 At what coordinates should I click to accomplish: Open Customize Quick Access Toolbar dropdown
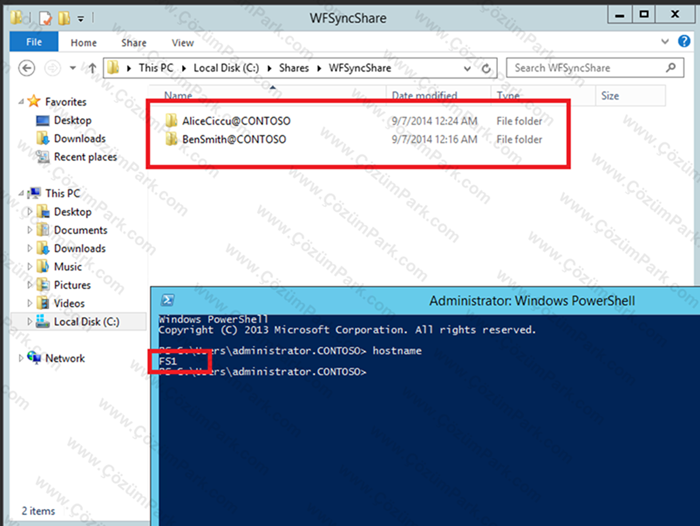tap(81, 19)
